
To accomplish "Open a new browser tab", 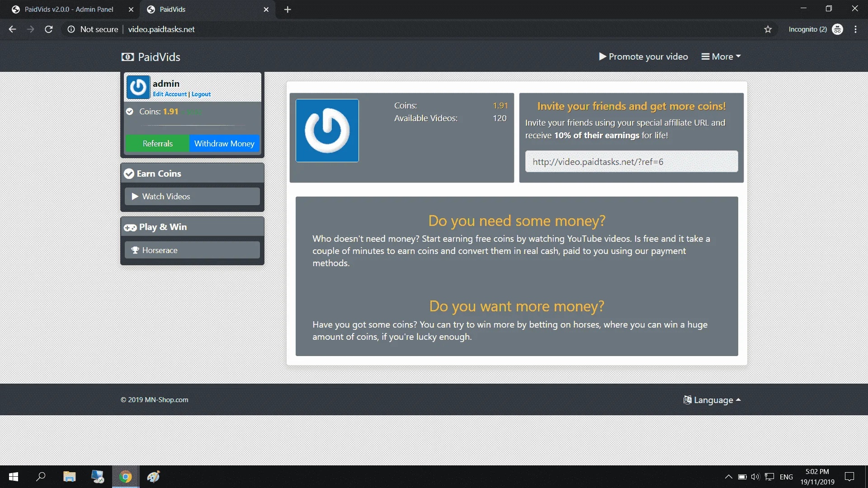I will [288, 9].
